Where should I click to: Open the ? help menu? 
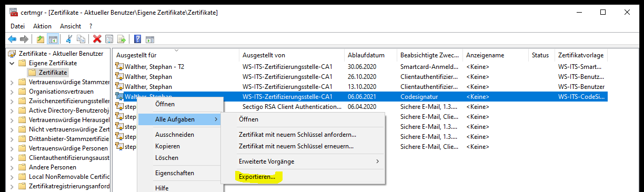click(x=91, y=26)
